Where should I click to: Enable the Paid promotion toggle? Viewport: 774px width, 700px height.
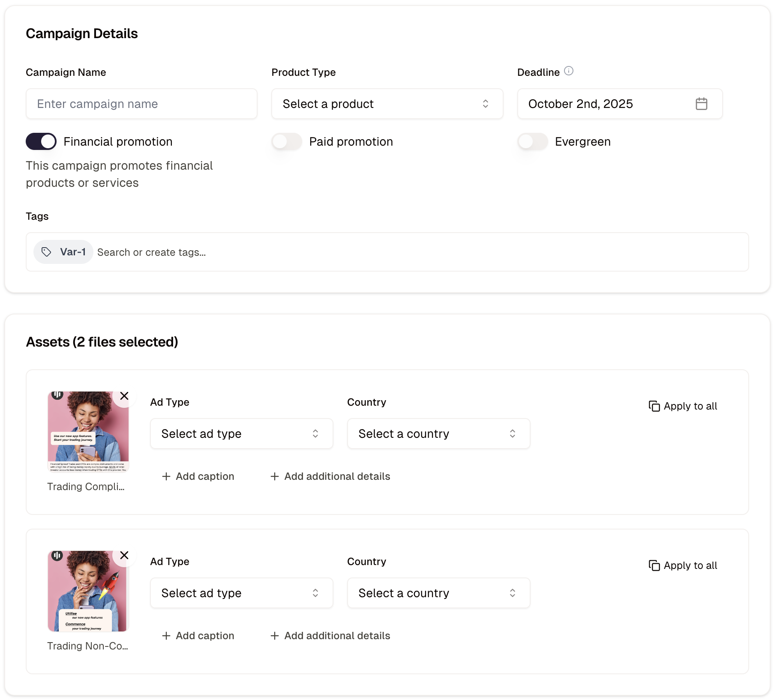(287, 141)
